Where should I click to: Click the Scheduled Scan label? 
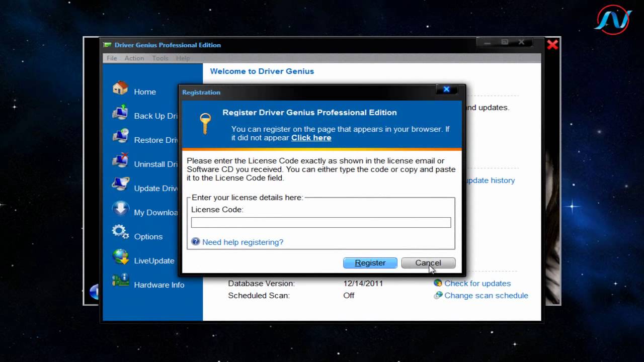(x=259, y=296)
